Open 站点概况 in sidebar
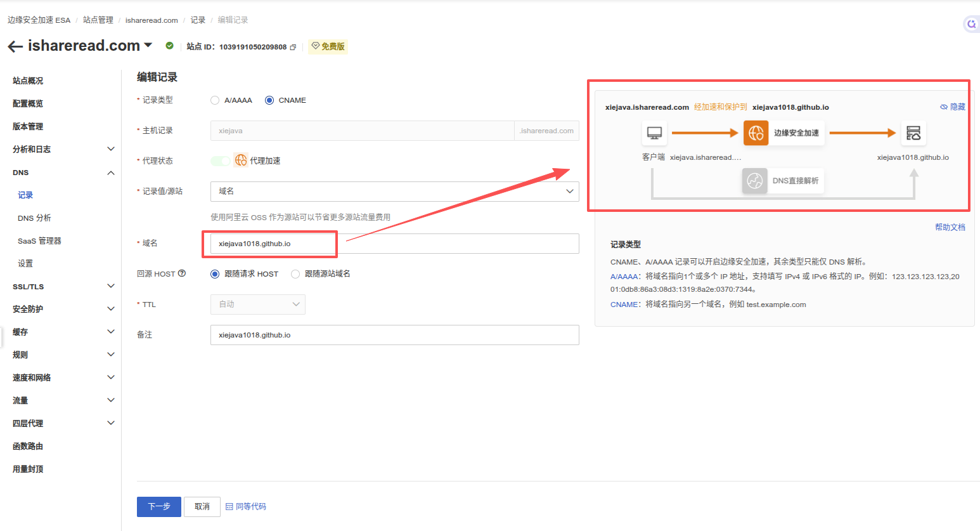The image size is (980, 531). point(28,81)
